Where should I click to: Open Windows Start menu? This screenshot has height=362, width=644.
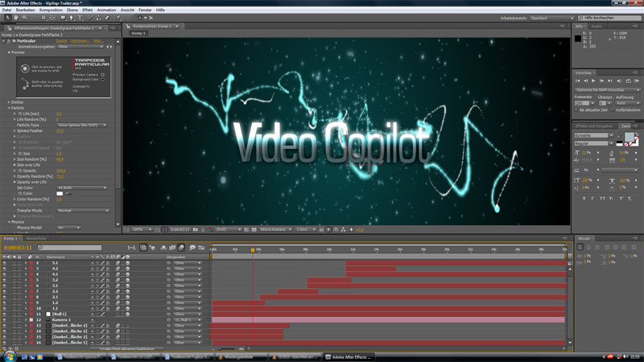click(9, 356)
